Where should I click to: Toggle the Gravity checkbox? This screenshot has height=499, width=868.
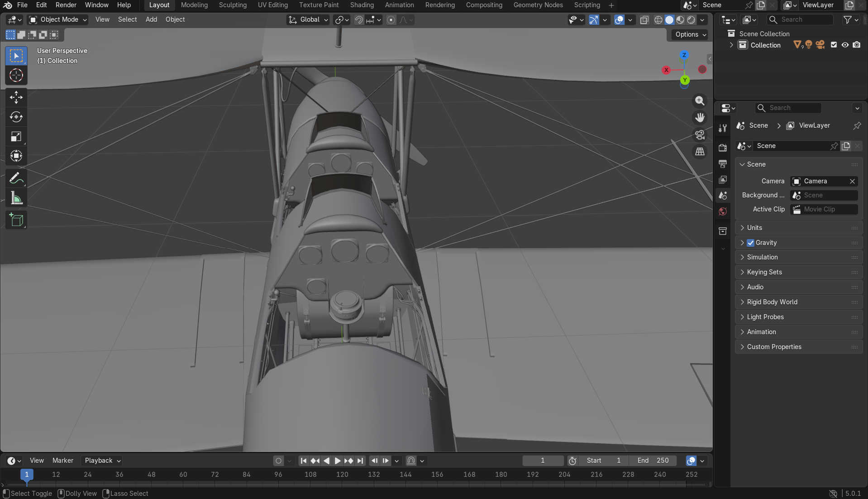pyautogui.click(x=750, y=243)
